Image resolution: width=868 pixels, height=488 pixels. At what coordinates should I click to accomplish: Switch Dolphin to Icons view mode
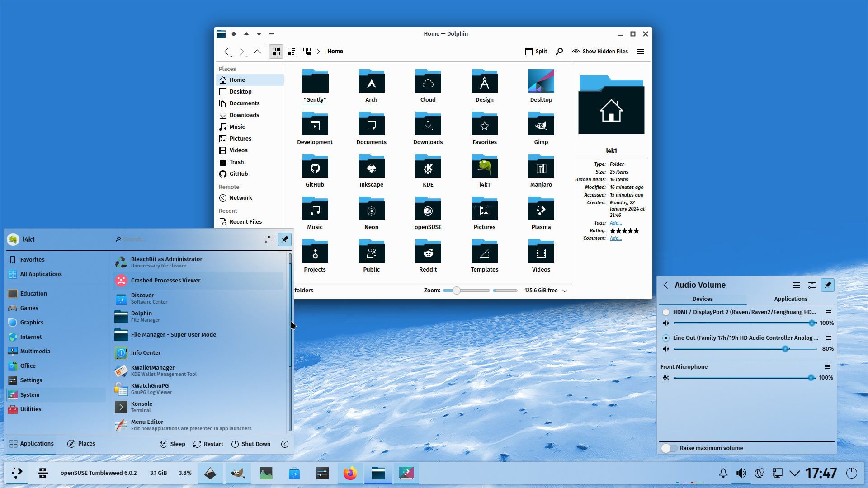276,52
